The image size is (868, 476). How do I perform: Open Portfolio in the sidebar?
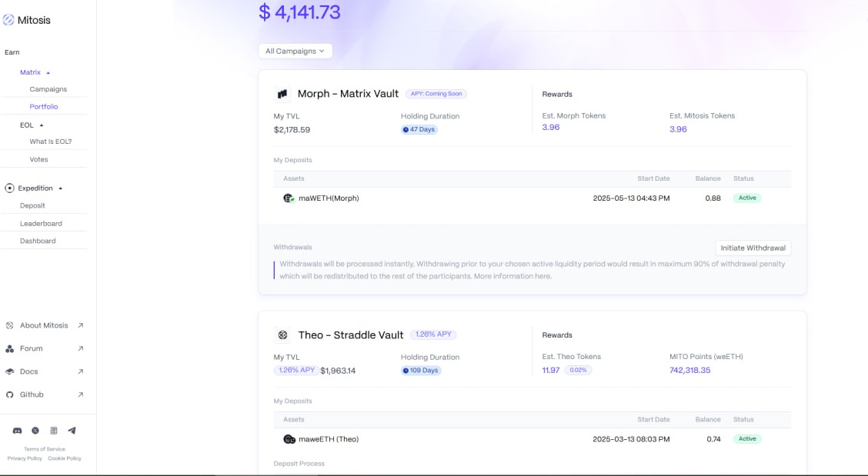[x=44, y=106]
